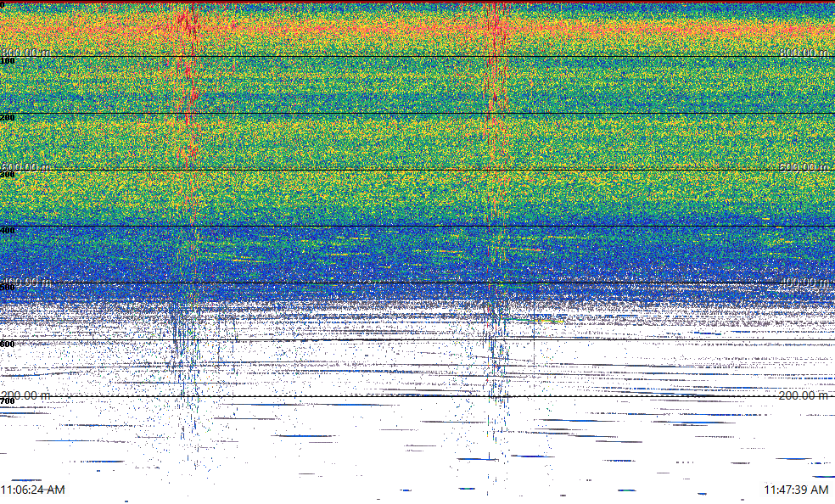Click the bold 400 depth tick label

8,231
